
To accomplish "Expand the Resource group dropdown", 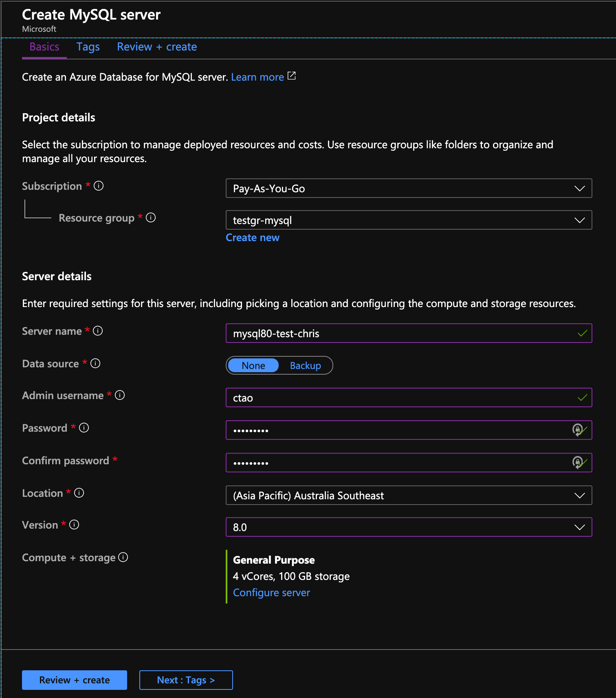I will click(409, 220).
